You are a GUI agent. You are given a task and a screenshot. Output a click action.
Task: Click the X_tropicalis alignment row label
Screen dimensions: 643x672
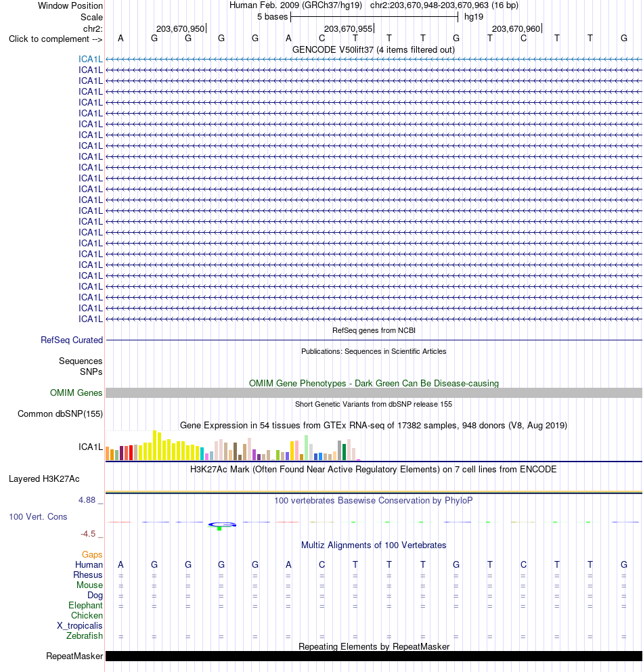point(80,626)
